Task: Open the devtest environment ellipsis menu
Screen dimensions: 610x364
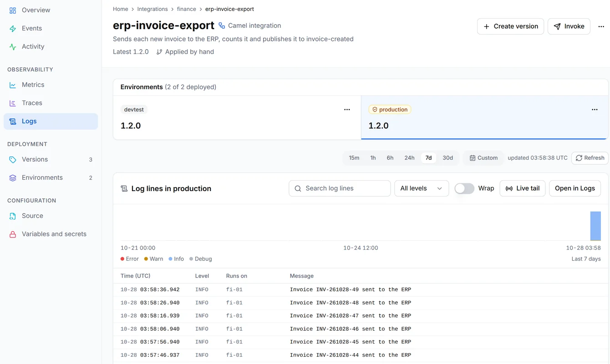Action: point(347,110)
